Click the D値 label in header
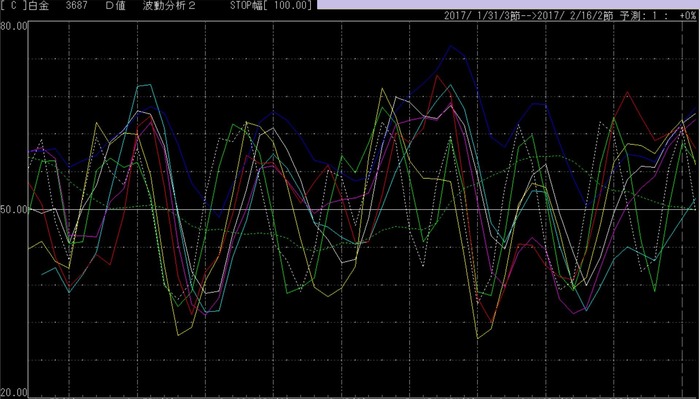This screenshot has height=399, width=700. 115,5
